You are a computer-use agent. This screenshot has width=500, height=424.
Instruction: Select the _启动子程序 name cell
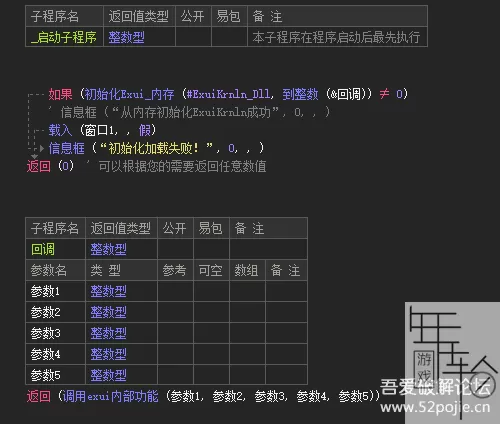[64, 37]
